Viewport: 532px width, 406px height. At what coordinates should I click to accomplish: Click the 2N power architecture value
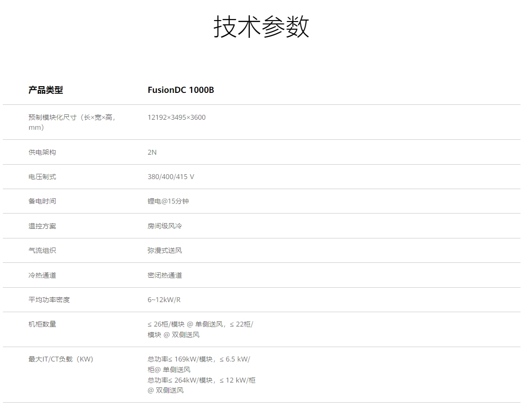[x=152, y=152]
